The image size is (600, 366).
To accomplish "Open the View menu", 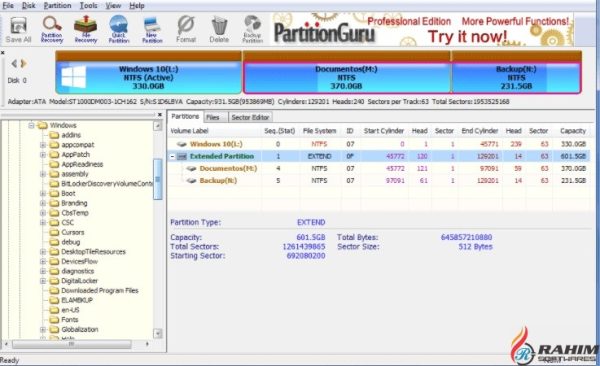I will [113, 6].
